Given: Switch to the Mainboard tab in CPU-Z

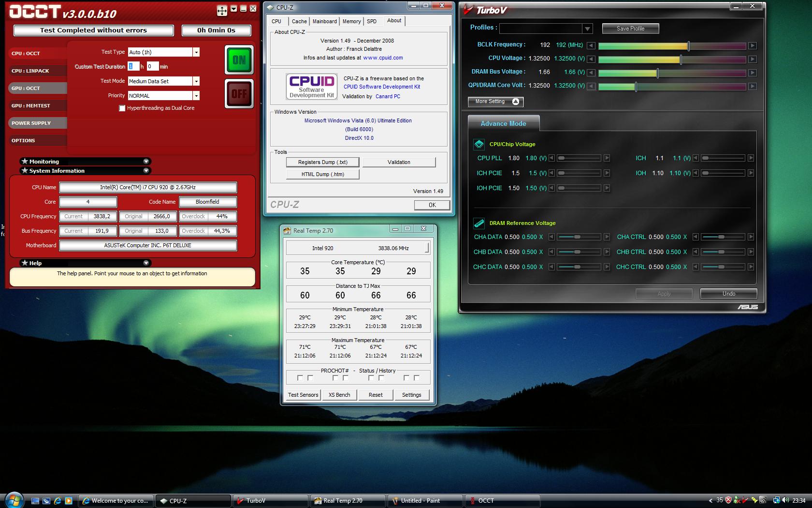Looking at the screenshot, I should pos(324,21).
